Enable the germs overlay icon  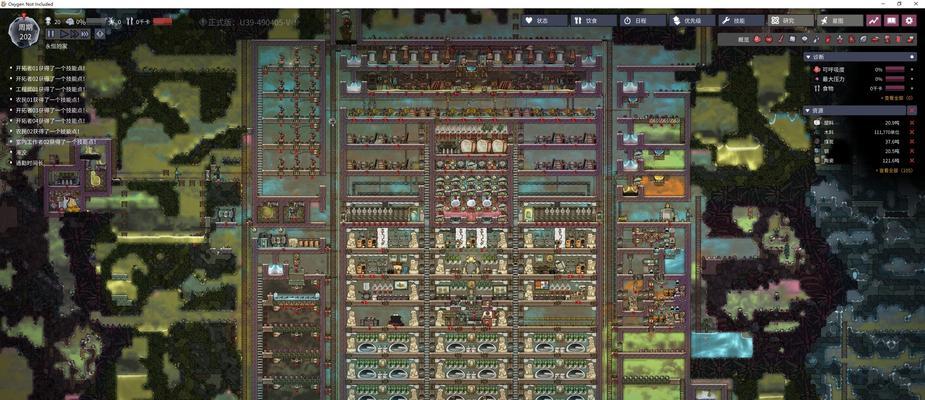851,39
